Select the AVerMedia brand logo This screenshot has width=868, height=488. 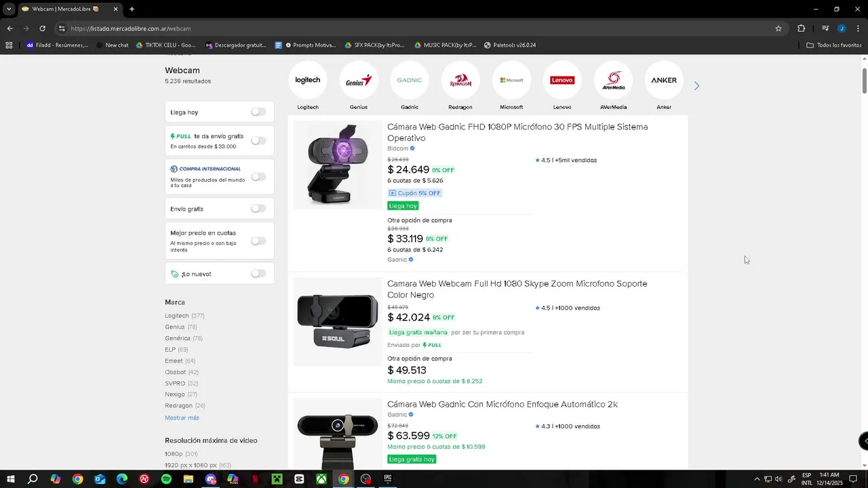[613, 80]
